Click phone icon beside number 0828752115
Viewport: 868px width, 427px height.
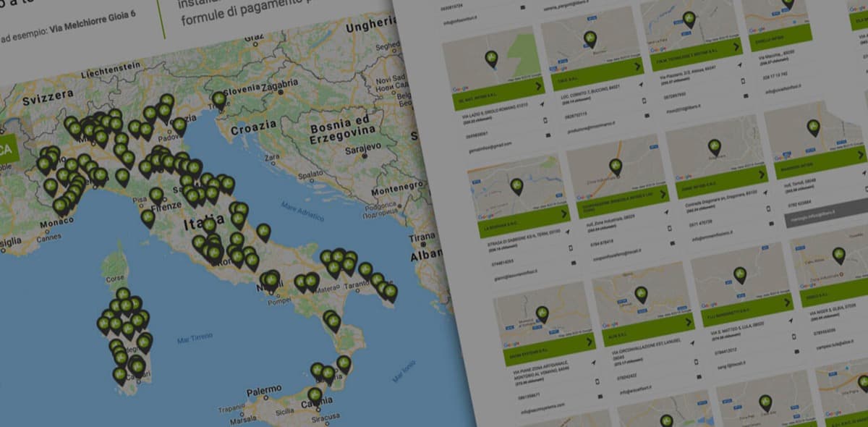click(644, 101)
